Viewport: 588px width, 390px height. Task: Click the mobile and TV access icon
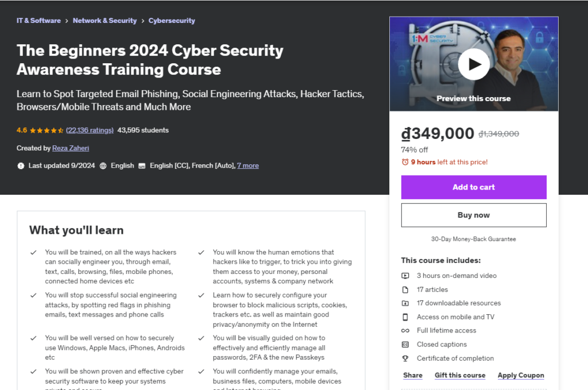405,316
